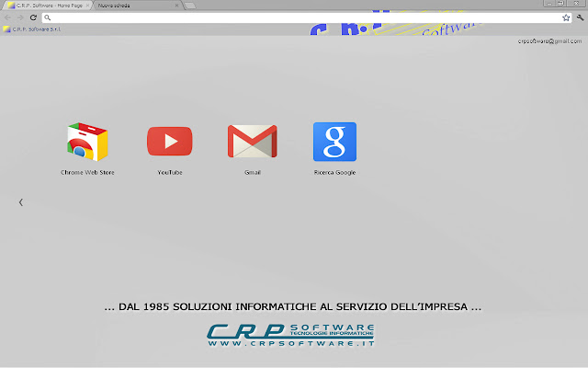This screenshot has width=588, height=368.
Task: Switch to C.R.P. Software Home Page tab
Action: pyautogui.click(x=47, y=6)
